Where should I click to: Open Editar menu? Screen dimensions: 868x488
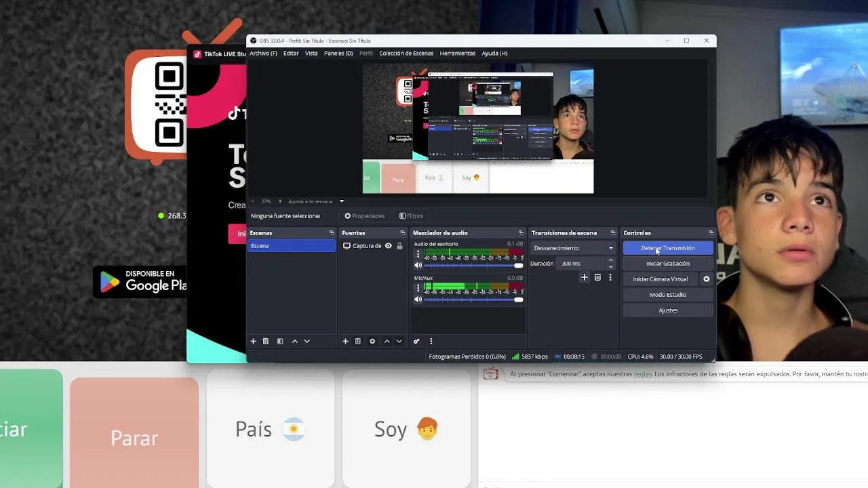tap(291, 54)
